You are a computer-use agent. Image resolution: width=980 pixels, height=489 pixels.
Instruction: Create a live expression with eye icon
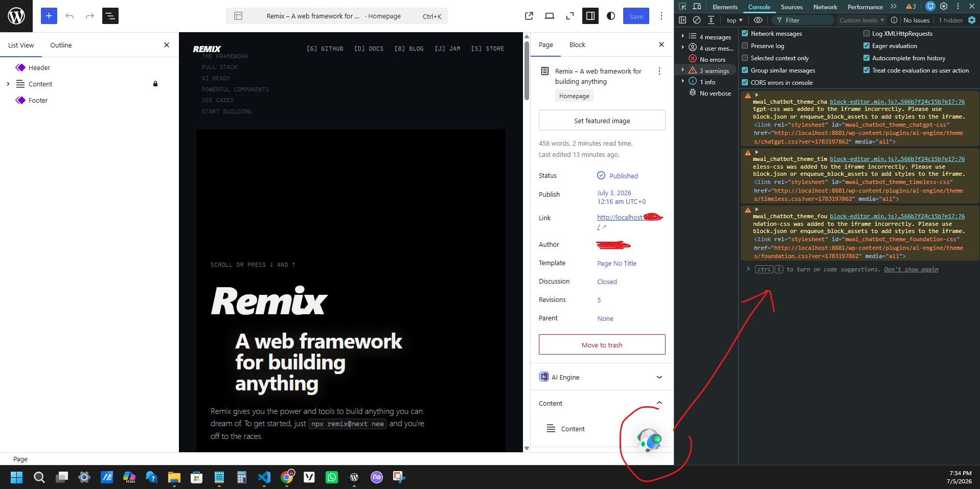tap(758, 20)
